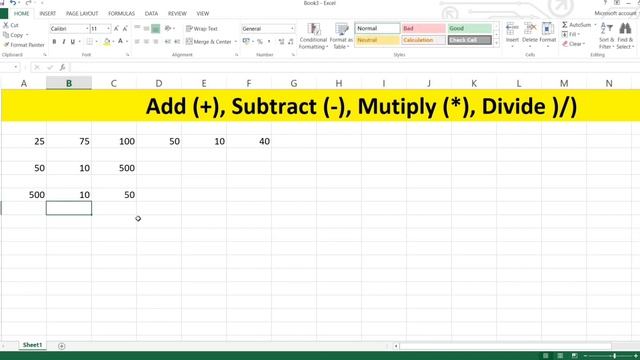Viewport: 640px width, 360px height.
Task: Center cell text horizontally
Action: (146, 42)
